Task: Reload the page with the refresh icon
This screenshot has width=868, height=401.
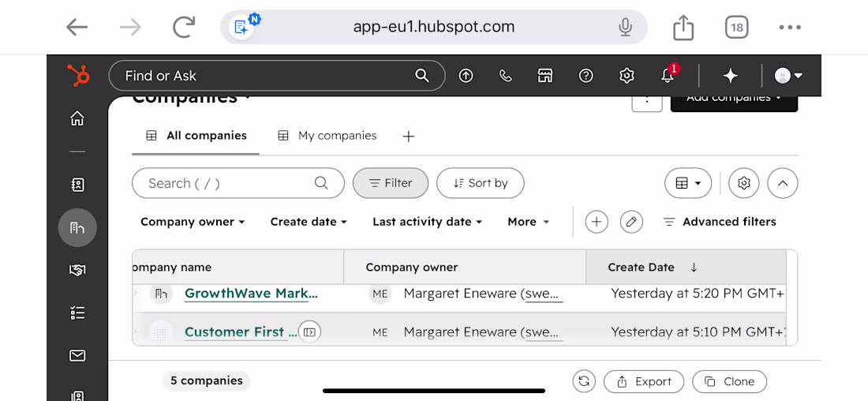Action: (184, 27)
